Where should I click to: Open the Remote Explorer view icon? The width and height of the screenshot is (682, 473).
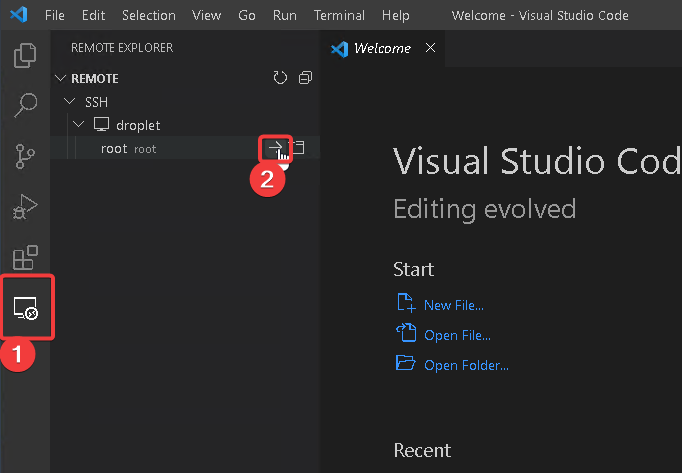26,308
